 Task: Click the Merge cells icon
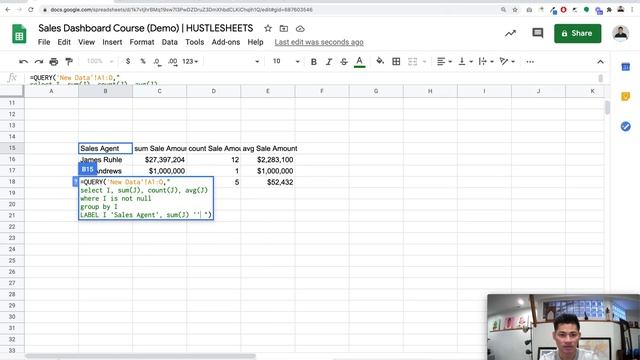413,61
